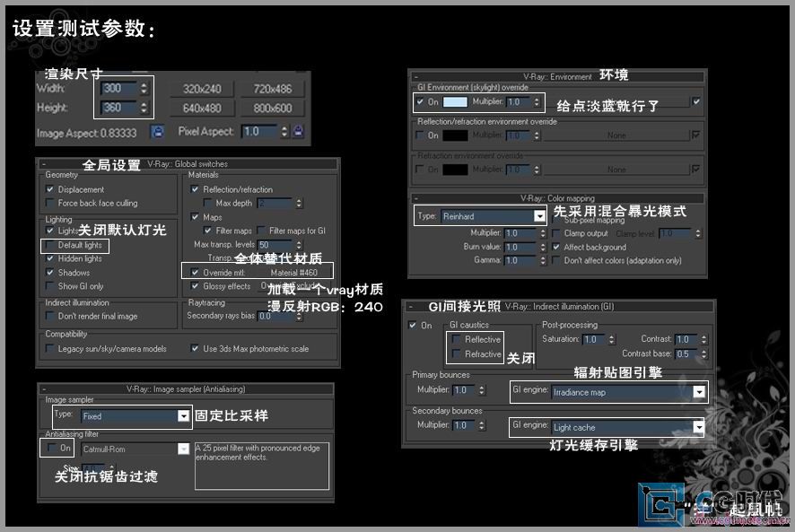Choose the 720x486 preset size button
The width and height of the screenshot is (795, 532).
[273, 89]
